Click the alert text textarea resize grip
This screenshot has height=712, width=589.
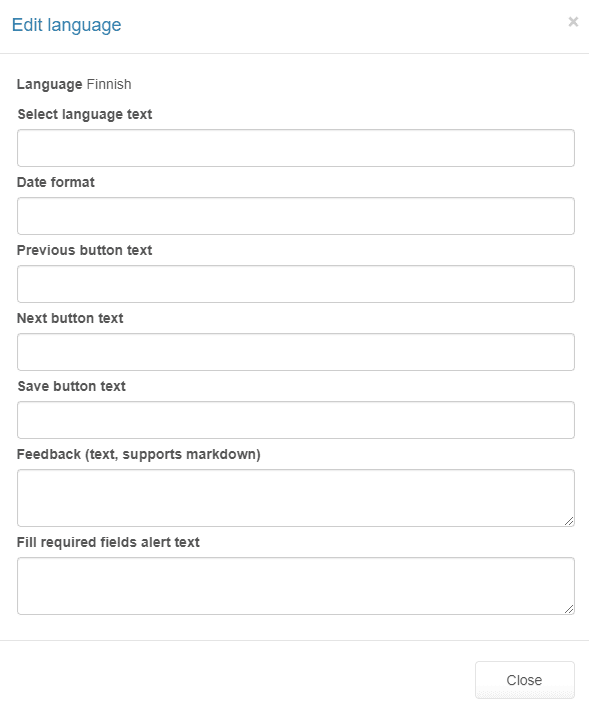[569, 609]
